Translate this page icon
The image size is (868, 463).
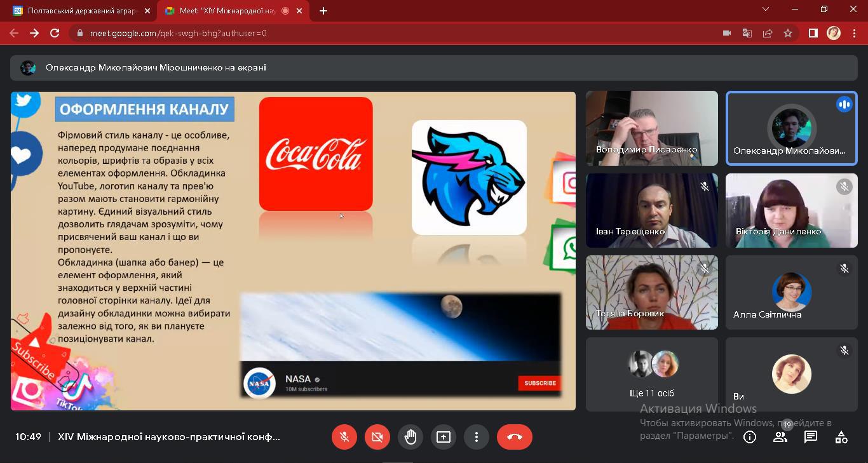click(747, 33)
